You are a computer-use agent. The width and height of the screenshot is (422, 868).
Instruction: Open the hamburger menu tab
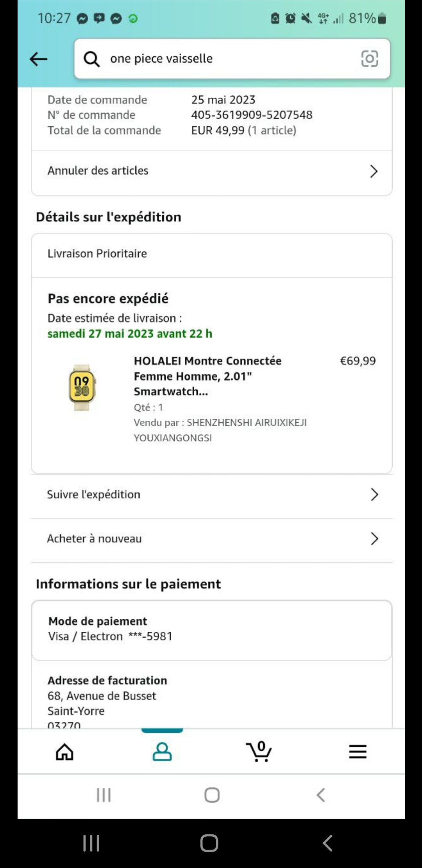point(358,751)
